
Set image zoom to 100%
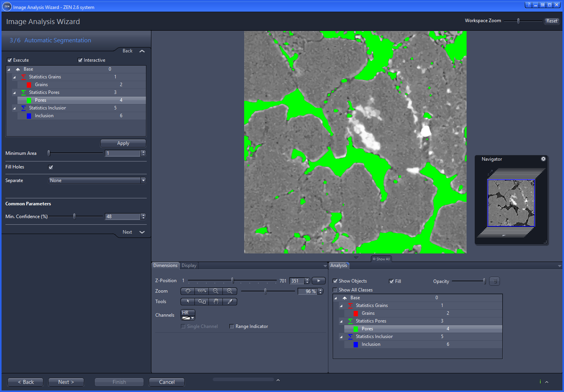click(x=201, y=291)
